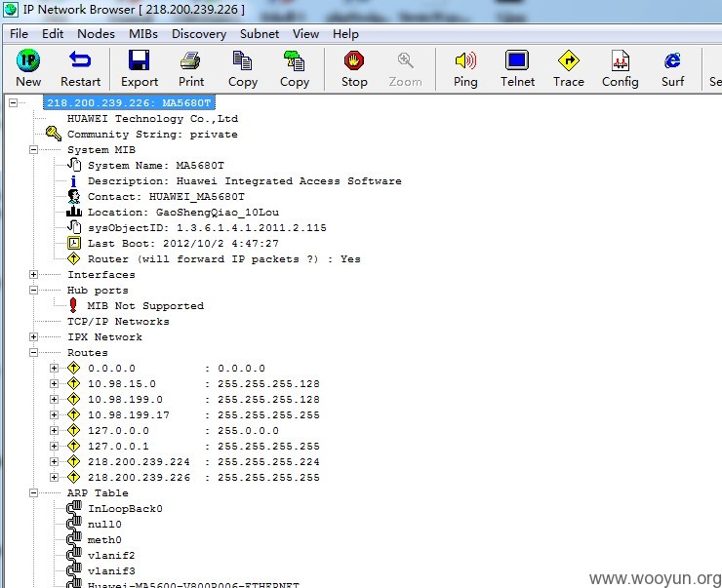
Task: Click the red exclamation MIB Not Supported icon
Action: [x=73, y=305]
